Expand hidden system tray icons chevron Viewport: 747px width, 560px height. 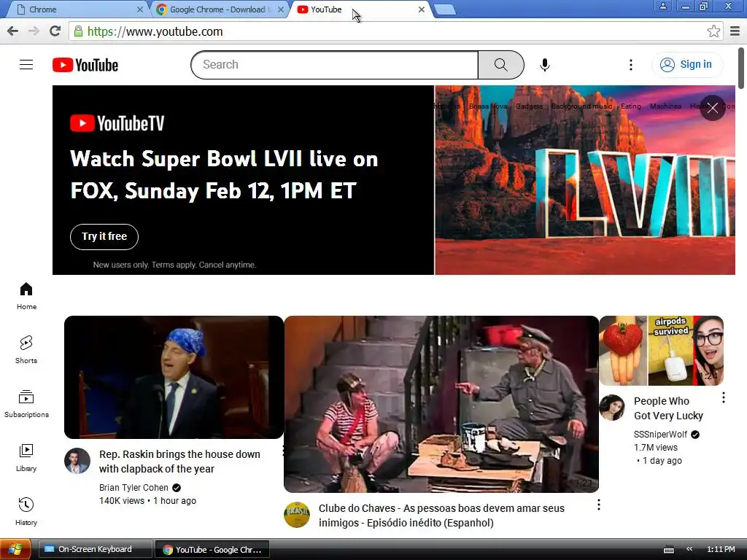point(689,549)
